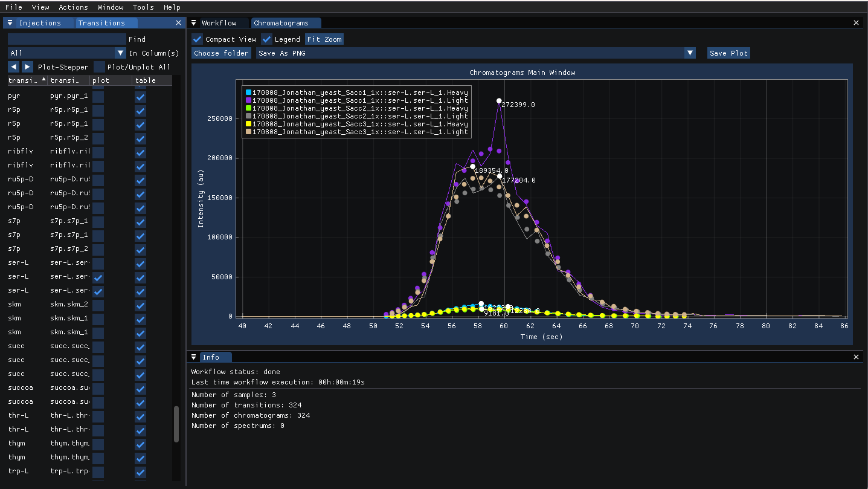
Task: Click the Sacc3 ser-L Heavy yellow legend marker
Action: coord(248,124)
